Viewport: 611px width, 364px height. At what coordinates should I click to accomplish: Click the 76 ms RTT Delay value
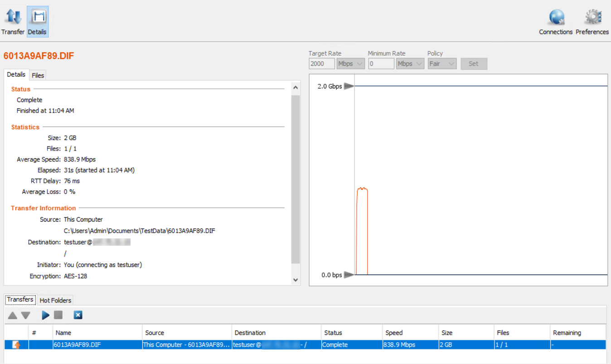tap(72, 181)
